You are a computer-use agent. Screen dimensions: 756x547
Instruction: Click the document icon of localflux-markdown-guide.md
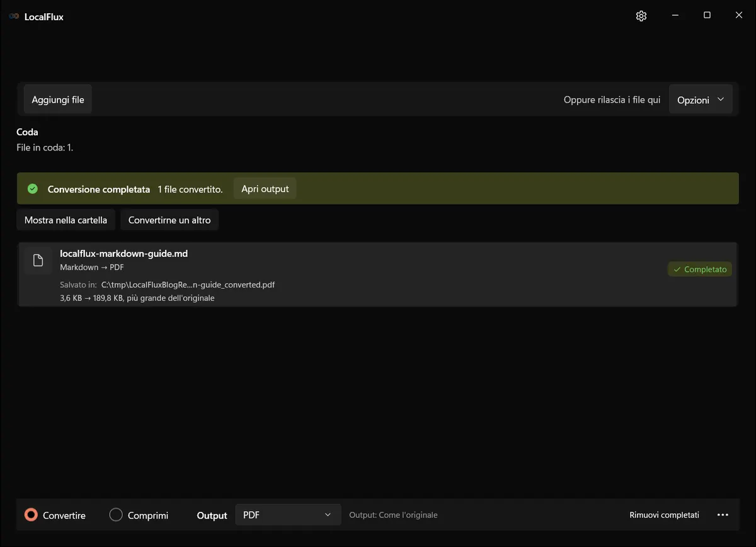pyautogui.click(x=38, y=261)
